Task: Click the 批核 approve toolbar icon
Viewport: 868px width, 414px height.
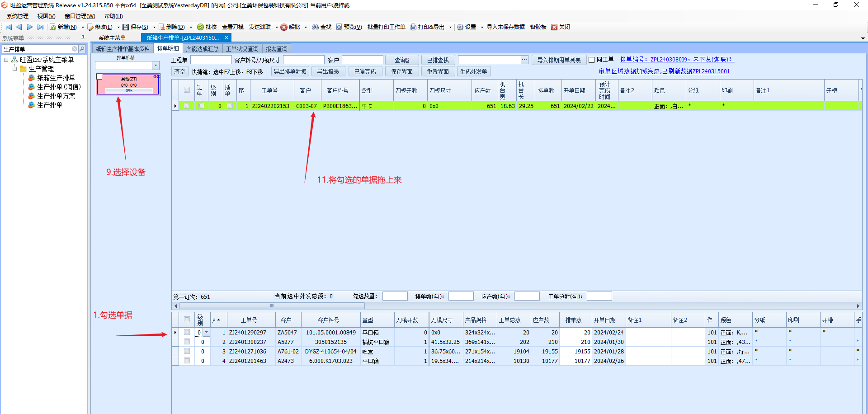Action: pyautogui.click(x=201, y=27)
